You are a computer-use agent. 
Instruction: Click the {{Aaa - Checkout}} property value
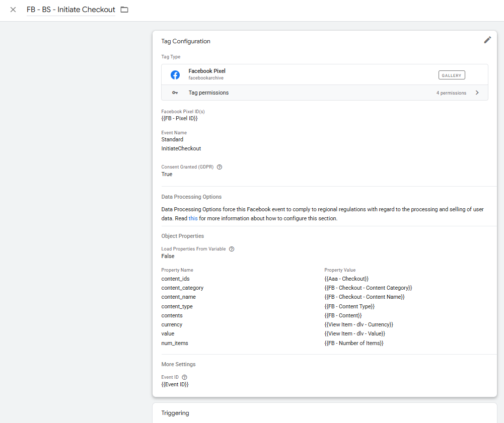tap(346, 279)
